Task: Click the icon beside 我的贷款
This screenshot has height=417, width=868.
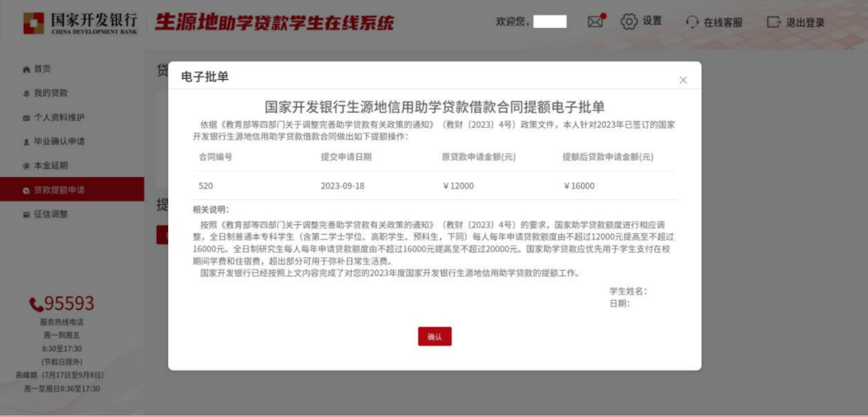Action: pyautogui.click(x=27, y=94)
